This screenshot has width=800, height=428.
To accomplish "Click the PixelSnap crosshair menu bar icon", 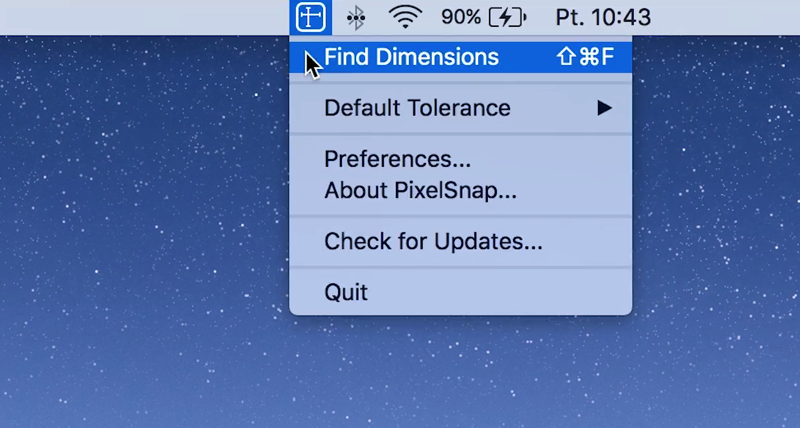I will [310, 17].
